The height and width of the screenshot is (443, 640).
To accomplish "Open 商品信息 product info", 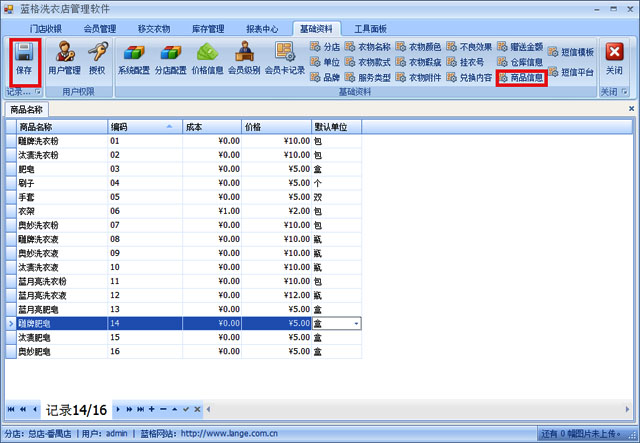I will click(x=522, y=78).
